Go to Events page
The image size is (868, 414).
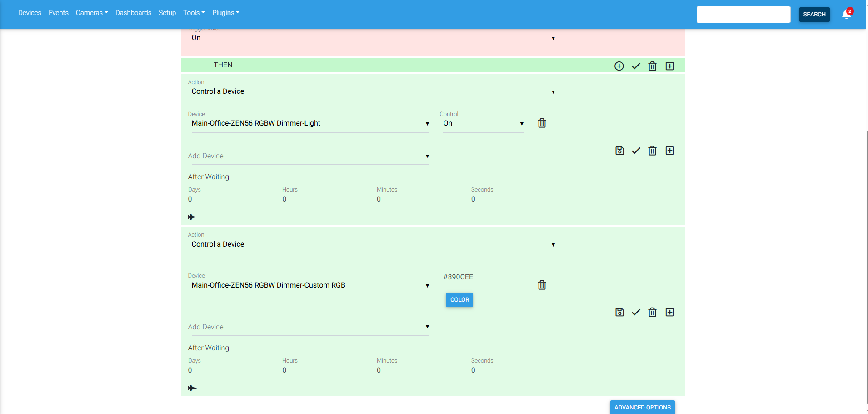(x=59, y=13)
